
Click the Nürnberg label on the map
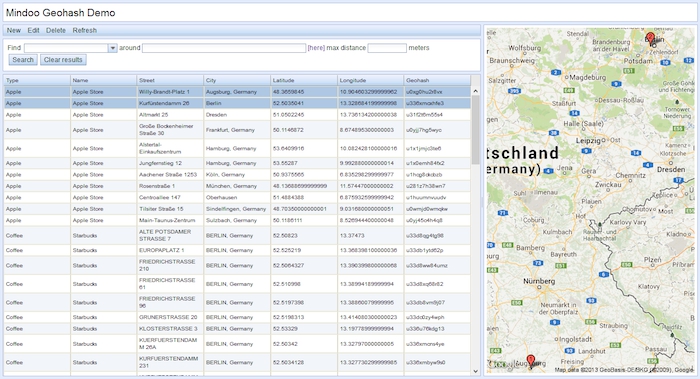[539, 281]
